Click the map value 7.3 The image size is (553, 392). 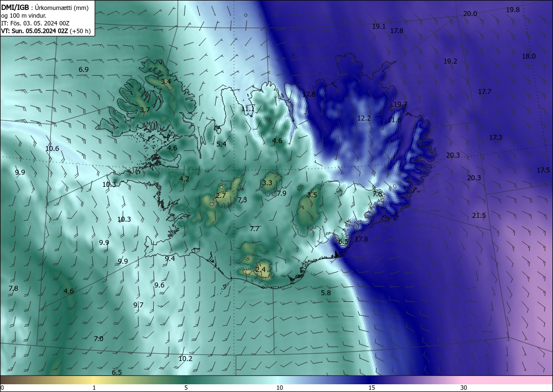242,200
